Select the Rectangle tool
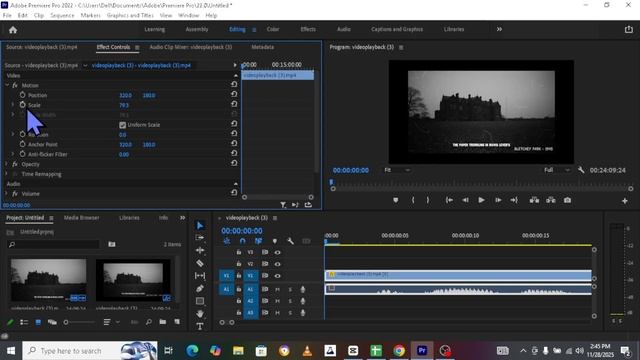 pyautogui.click(x=200, y=301)
